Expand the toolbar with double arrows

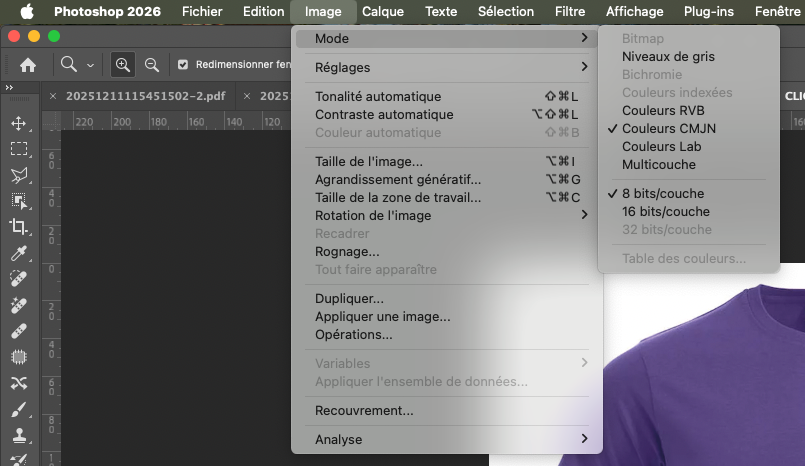click(x=9, y=87)
